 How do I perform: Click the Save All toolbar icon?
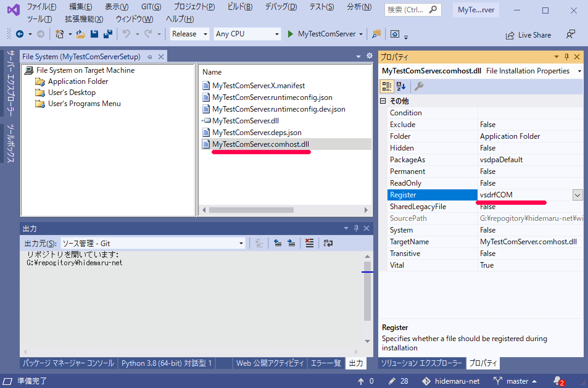(x=108, y=34)
